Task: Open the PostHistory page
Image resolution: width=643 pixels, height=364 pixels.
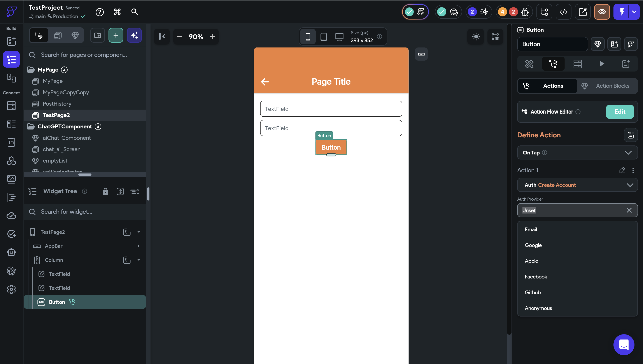Action: (x=57, y=104)
